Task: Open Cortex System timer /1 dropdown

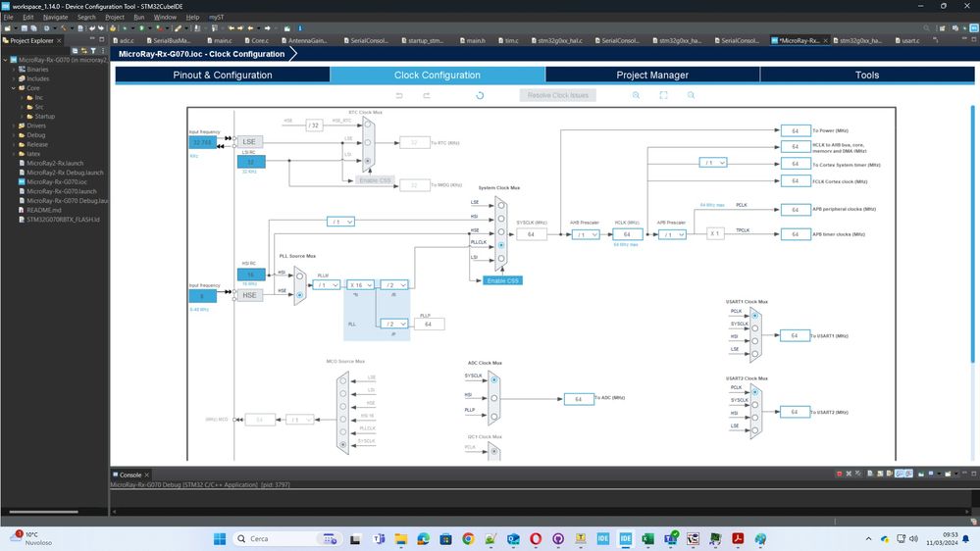Action: (713, 163)
